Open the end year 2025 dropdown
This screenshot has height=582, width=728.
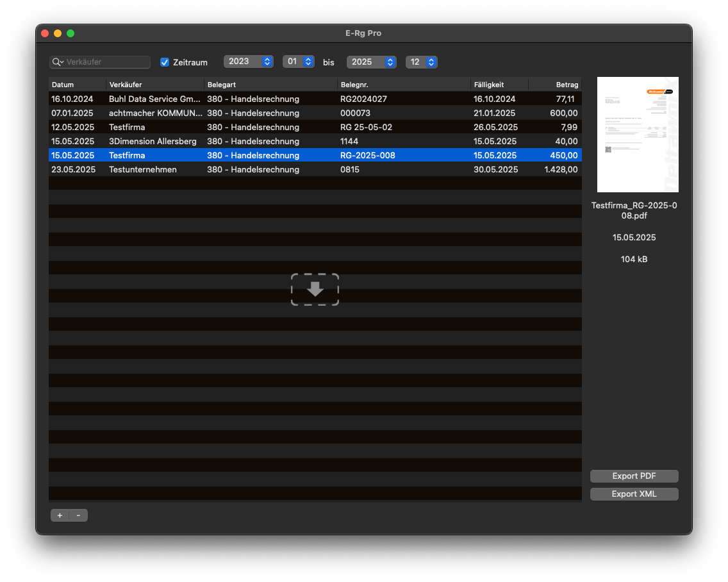pos(371,62)
